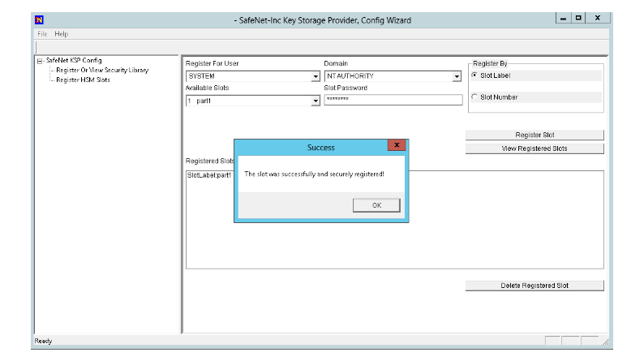
Task: Click Delete Registered Slot button
Action: 535,286
